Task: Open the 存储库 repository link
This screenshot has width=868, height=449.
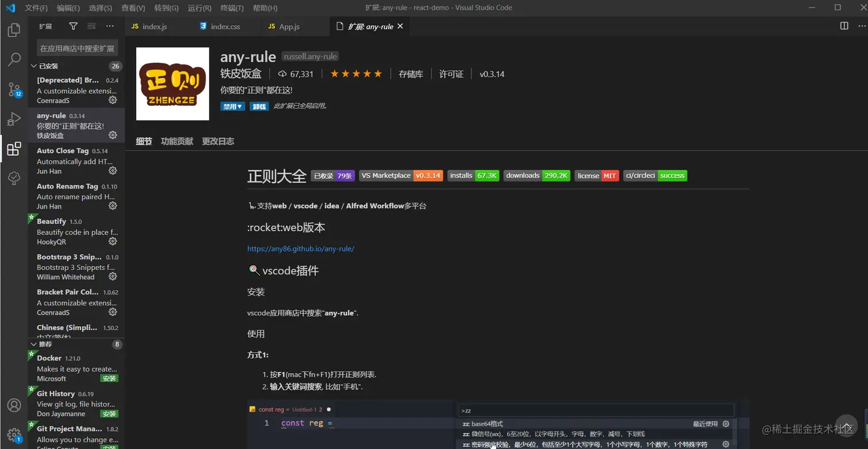Action: point(411,74)
